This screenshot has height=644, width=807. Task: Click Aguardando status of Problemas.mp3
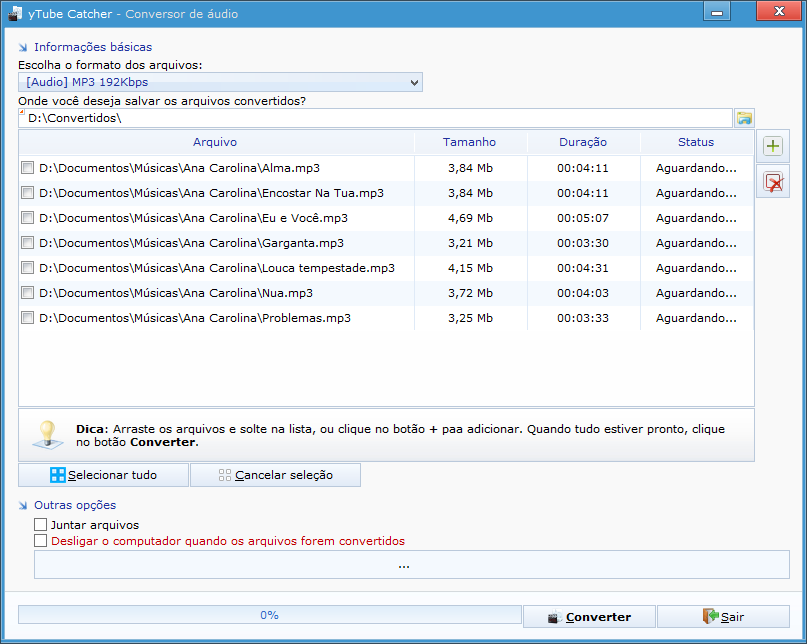pos(696,318)
